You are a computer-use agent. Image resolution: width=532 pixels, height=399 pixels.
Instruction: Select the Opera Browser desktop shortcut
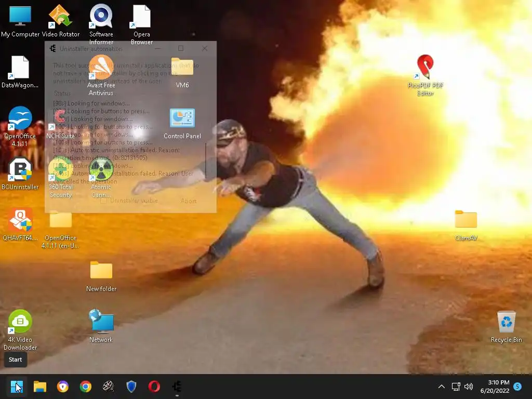(x=142, y=25)
